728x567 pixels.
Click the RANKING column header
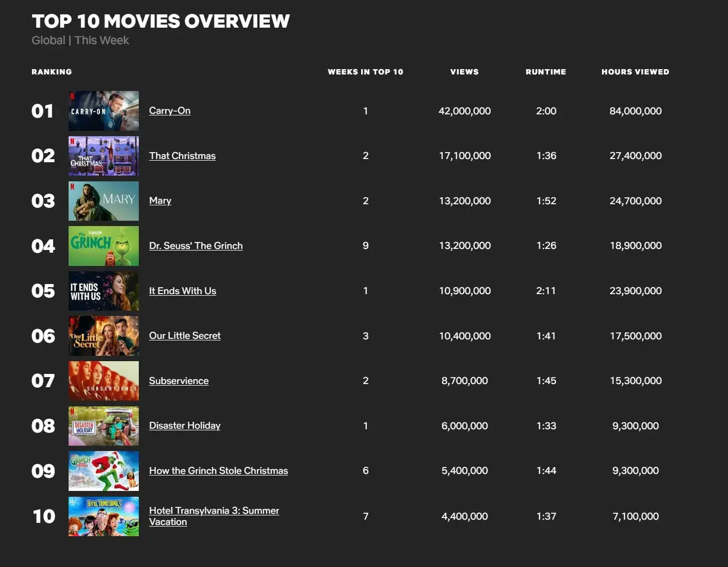(x=52, y=72)
